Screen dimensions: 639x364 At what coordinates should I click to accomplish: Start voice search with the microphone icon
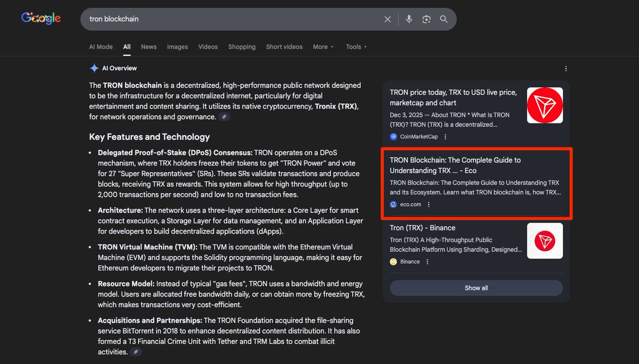(x=408, y=19)
